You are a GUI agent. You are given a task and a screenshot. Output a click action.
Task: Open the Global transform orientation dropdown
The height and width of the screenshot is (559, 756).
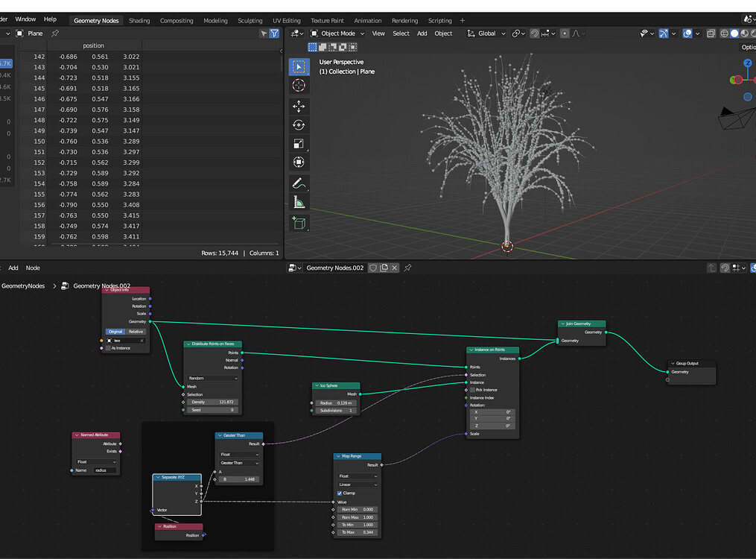486,34
